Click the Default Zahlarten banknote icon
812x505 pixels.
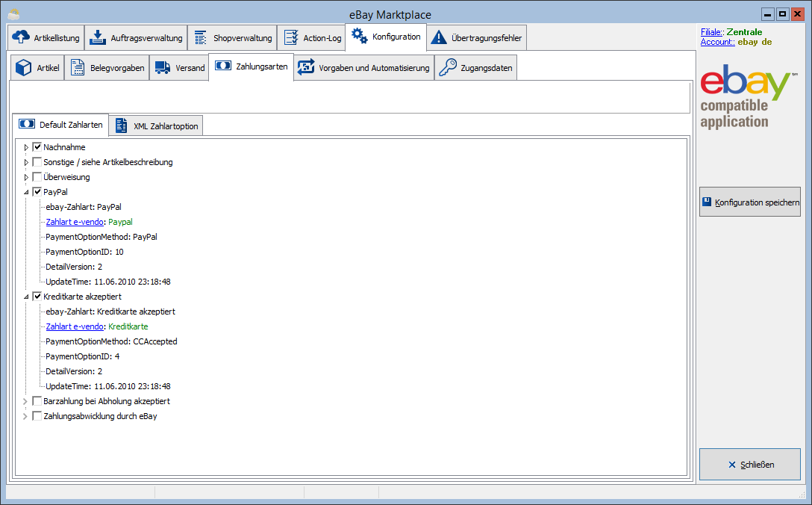tap(27, 124)
